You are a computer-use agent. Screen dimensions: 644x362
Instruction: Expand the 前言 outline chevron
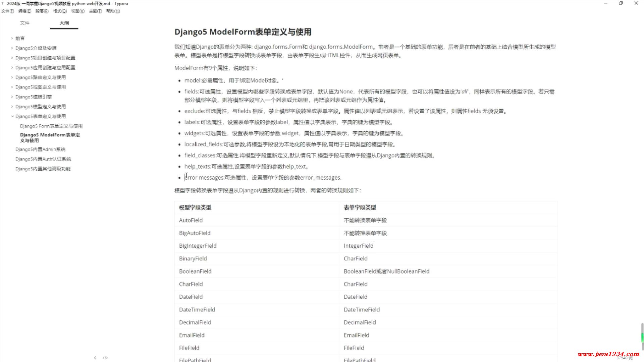(x=12, y=38)
